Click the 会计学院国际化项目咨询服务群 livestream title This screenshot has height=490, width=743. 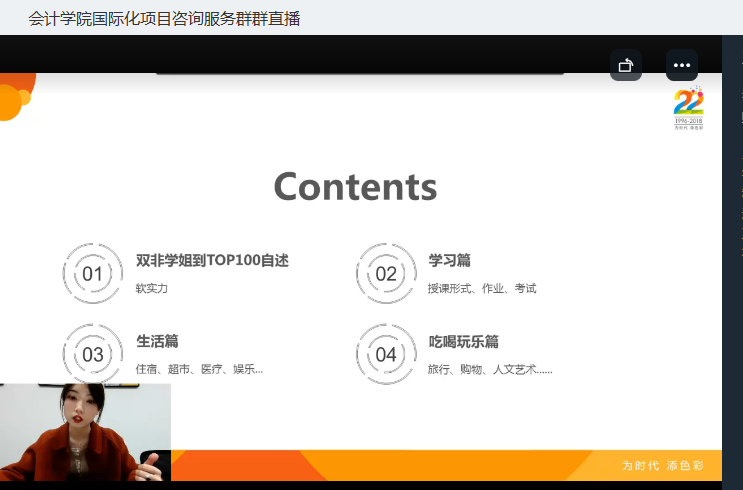click(x=164, y=18)
